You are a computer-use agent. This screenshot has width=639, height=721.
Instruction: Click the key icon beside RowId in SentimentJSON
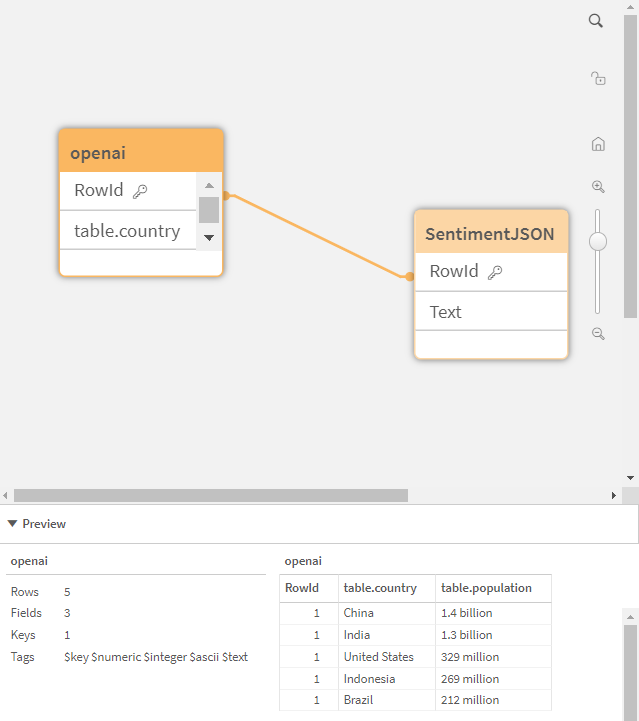[495, 272]
